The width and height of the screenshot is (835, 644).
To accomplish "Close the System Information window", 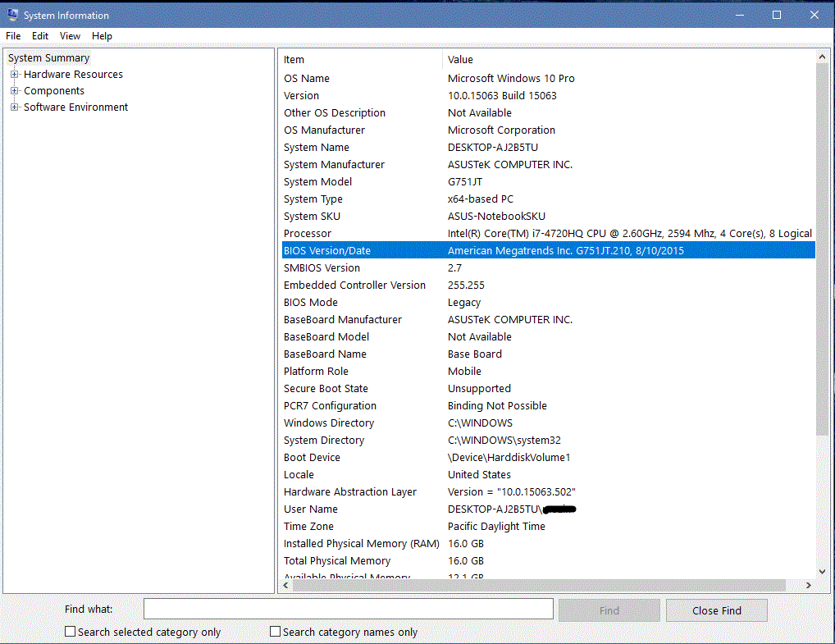I will coord(814,15).
